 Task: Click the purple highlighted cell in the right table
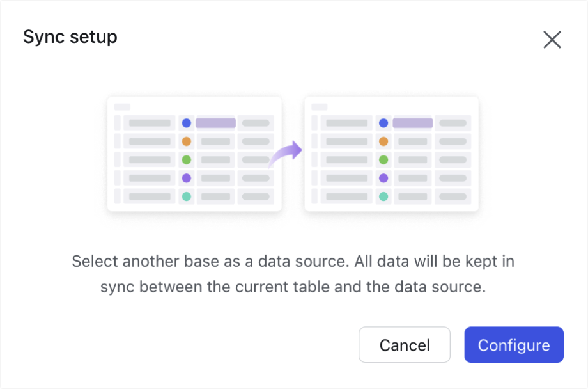click(412, 122)
